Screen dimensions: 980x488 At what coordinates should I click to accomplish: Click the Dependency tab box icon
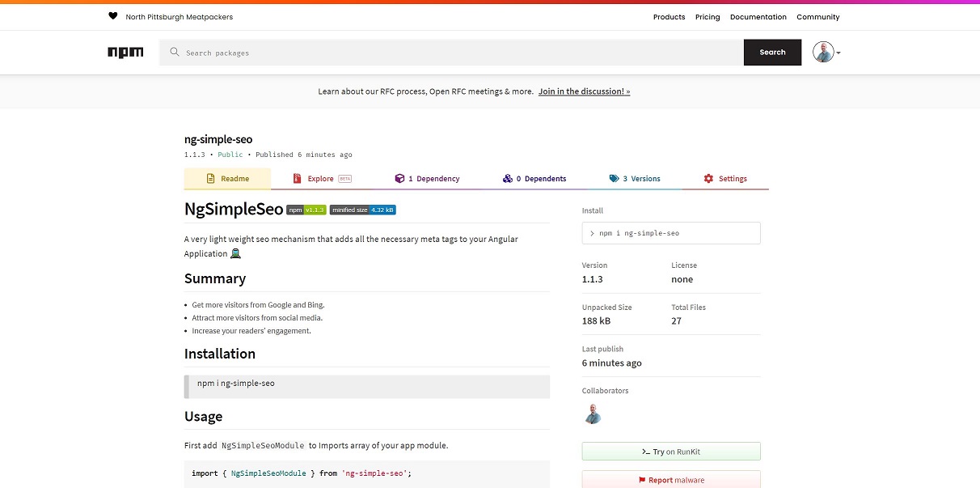[399, 179]
